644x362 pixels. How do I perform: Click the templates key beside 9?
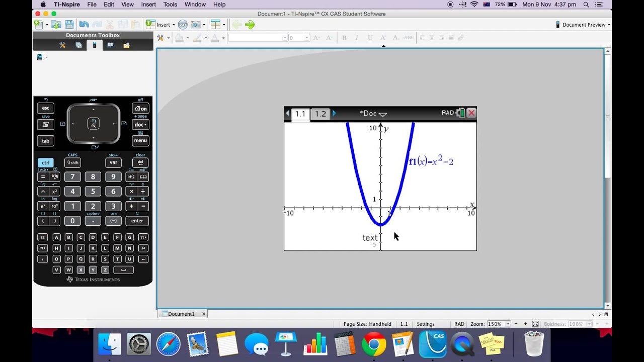pyautogui.click(x=131, y=176)
